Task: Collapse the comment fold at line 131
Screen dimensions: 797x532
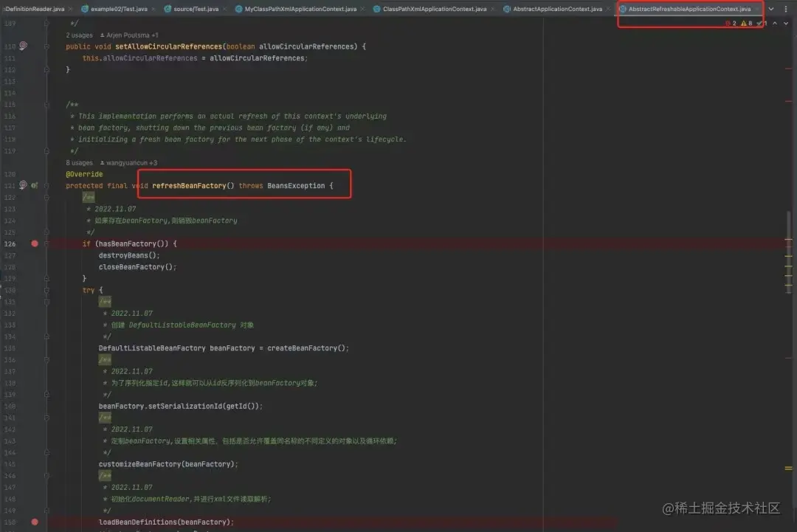Action: 46,302
